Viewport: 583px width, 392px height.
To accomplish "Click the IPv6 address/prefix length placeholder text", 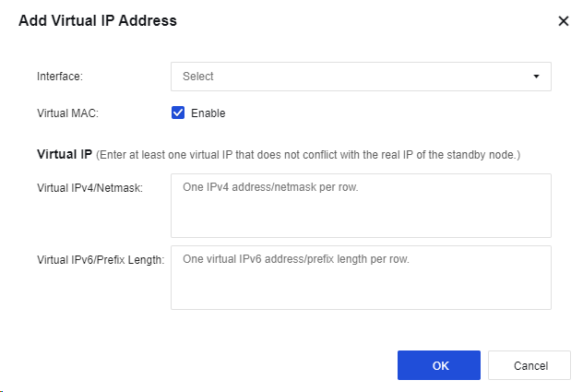I will pyautogui.click(x=296, y=259).
